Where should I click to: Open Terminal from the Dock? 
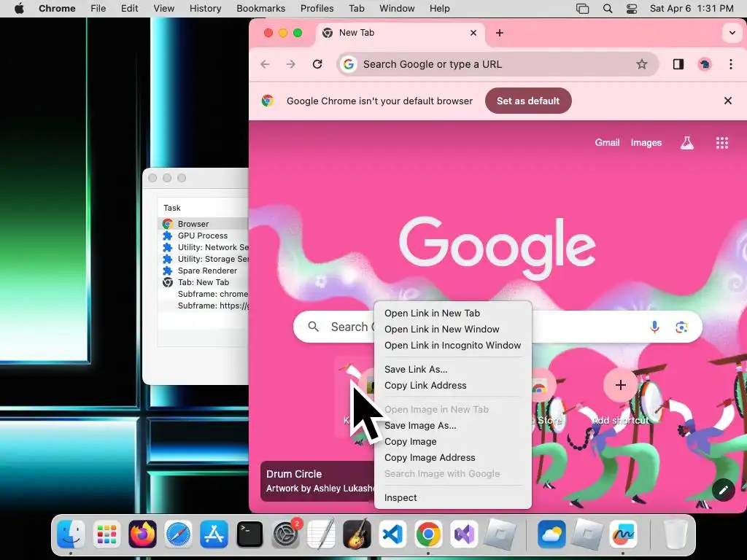coord(249,534)
